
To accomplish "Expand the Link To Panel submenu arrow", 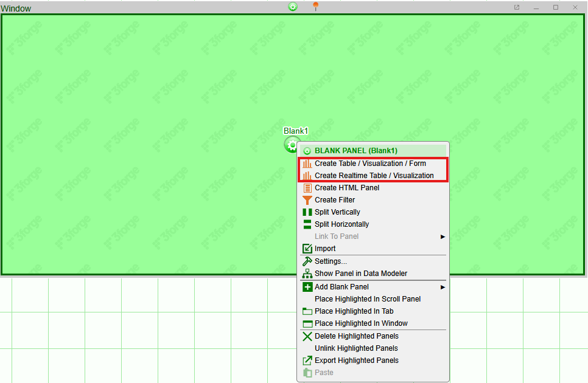I will [x=443, y=236].
